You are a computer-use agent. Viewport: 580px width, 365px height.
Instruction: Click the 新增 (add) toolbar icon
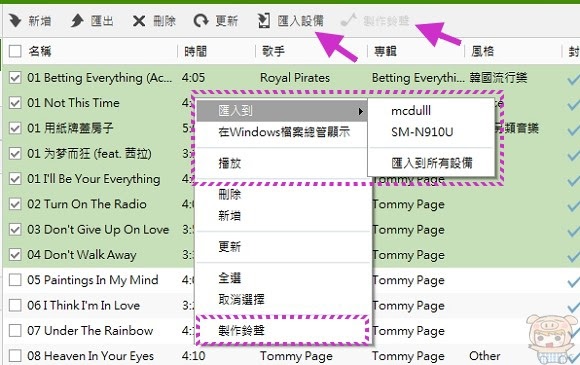click(16, 21)
